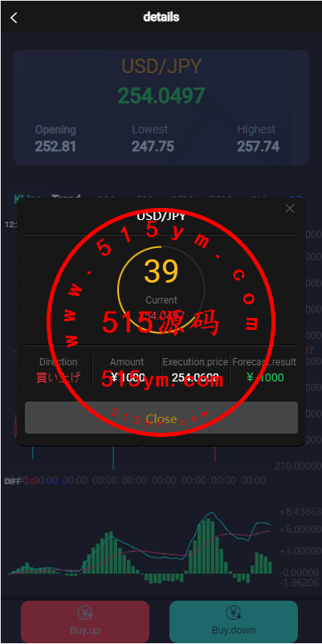The width and height of the screenshot is (322, 644).
Task: Switch to the K line chart tab
Action: [27, 198]
